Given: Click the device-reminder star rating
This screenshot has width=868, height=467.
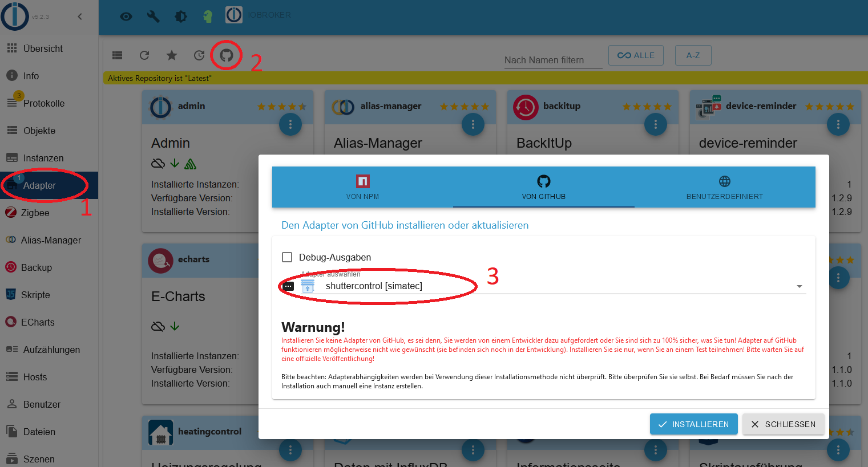Looking at the screenshot, I should tap(829, 107).
